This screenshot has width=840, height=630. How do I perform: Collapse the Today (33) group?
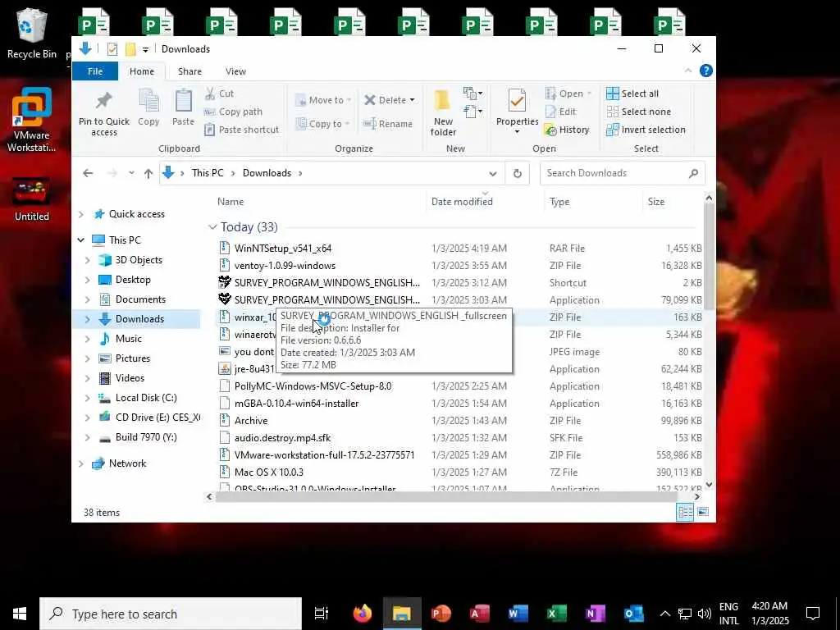212,227
